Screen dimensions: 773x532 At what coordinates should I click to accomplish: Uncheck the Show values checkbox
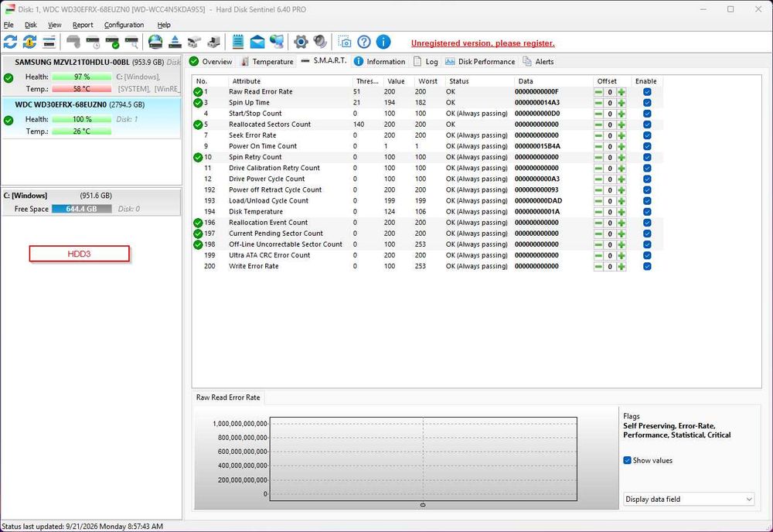[x=627, y=461]
